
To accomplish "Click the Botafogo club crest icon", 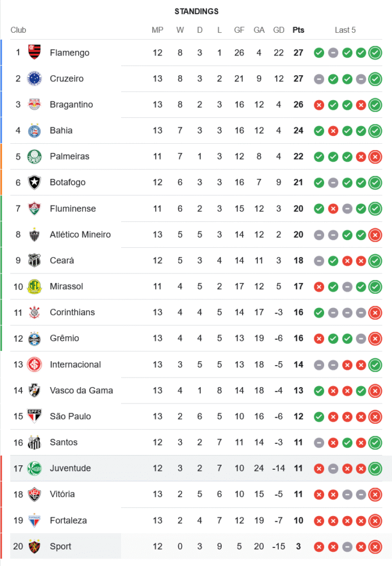I will (35, 182).
